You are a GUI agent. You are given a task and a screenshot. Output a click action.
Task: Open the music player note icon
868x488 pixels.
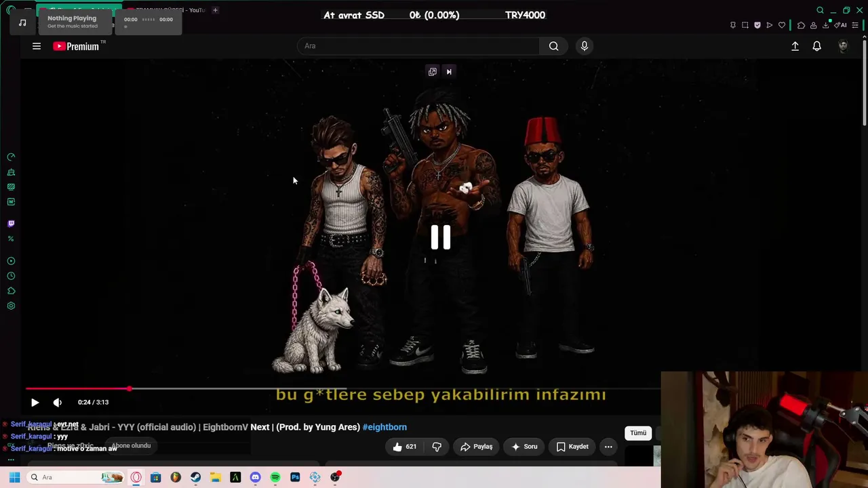point(22,22)
